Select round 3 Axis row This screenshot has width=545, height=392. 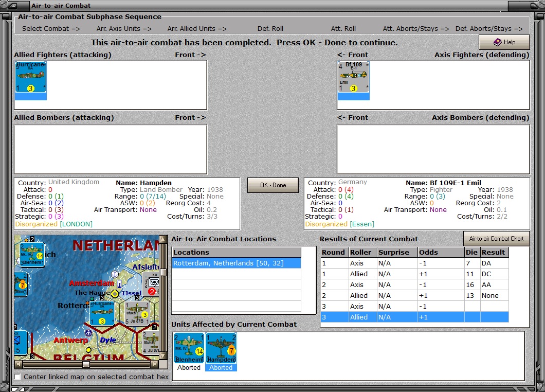[x=414, y=307]
